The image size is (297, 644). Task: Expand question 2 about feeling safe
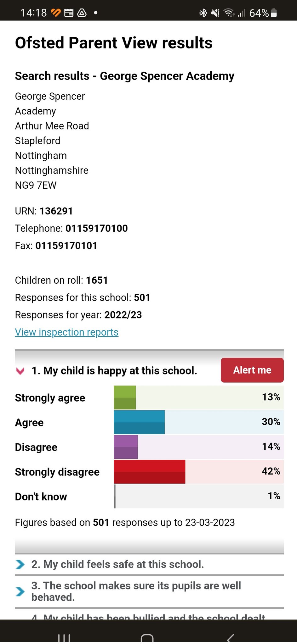(118, 564)
